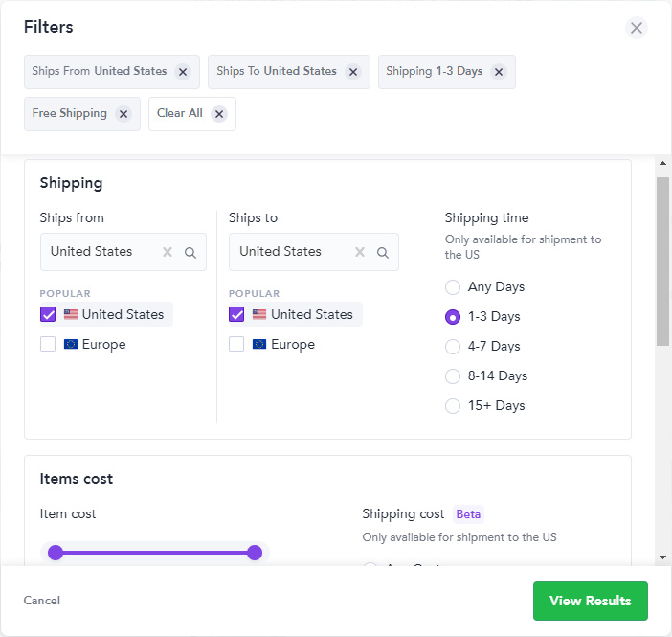Click the Ships from country input

[123, 252]
